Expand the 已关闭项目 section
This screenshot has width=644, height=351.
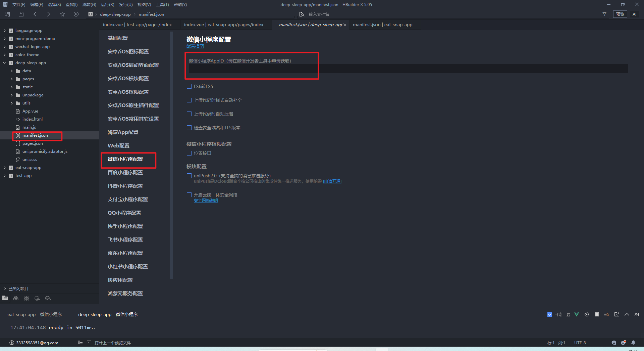point(5,289)
